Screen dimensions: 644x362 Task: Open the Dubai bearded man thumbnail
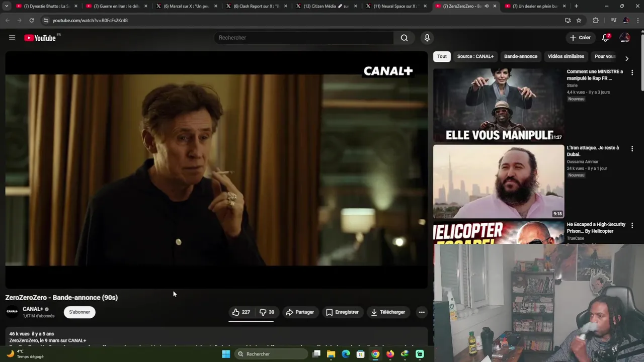click(x=499, y=182)
